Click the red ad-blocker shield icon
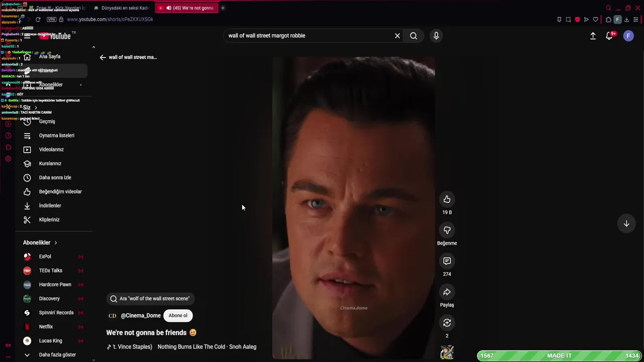The height and width of the screenshot is (362, 644). pos(577,20)
